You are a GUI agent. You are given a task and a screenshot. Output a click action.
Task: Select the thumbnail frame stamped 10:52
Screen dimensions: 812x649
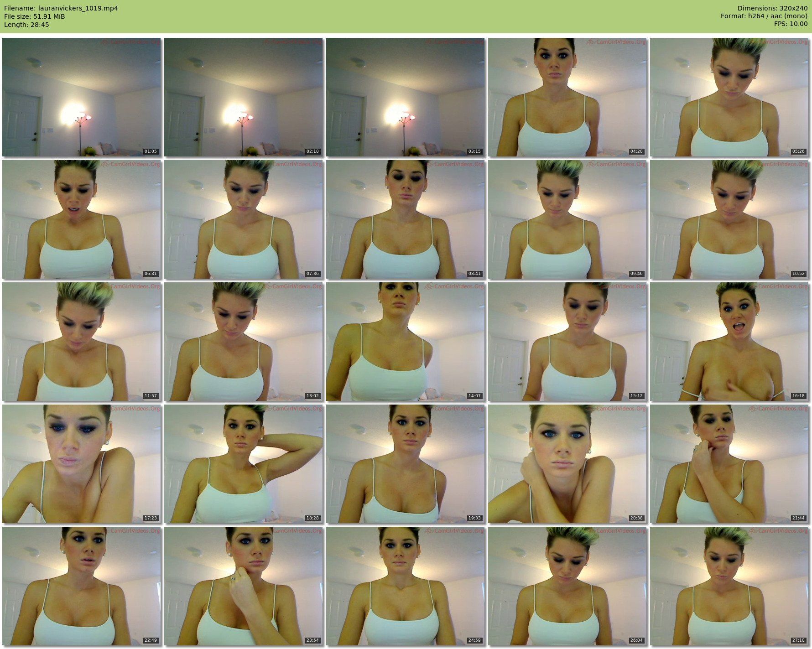pyautogui.click(x=729, y=219)
